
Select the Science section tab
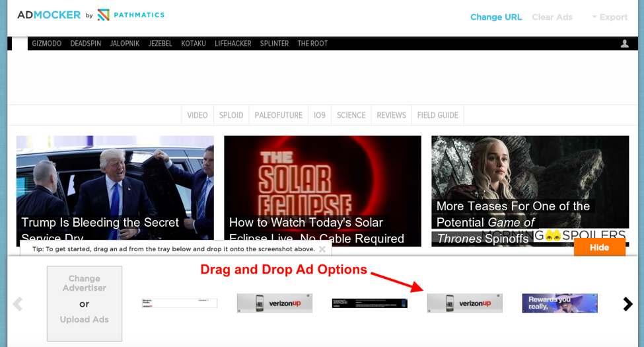point(351,115)
